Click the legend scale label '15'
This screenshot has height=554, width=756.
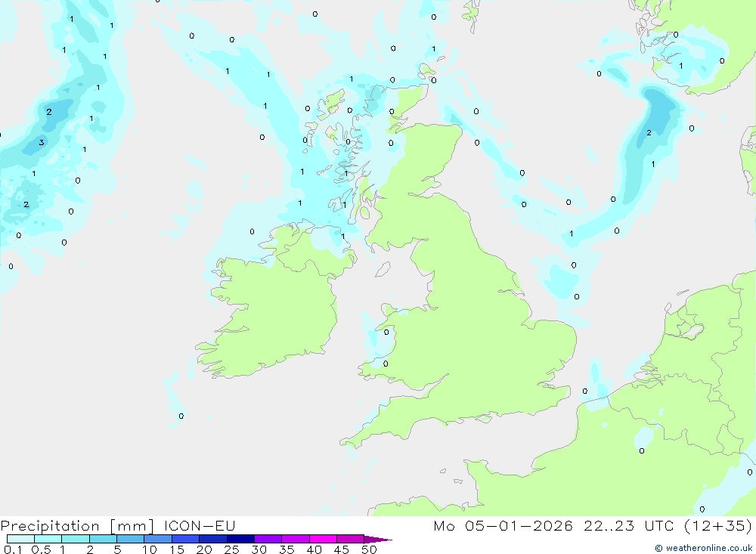click(177, 549)
